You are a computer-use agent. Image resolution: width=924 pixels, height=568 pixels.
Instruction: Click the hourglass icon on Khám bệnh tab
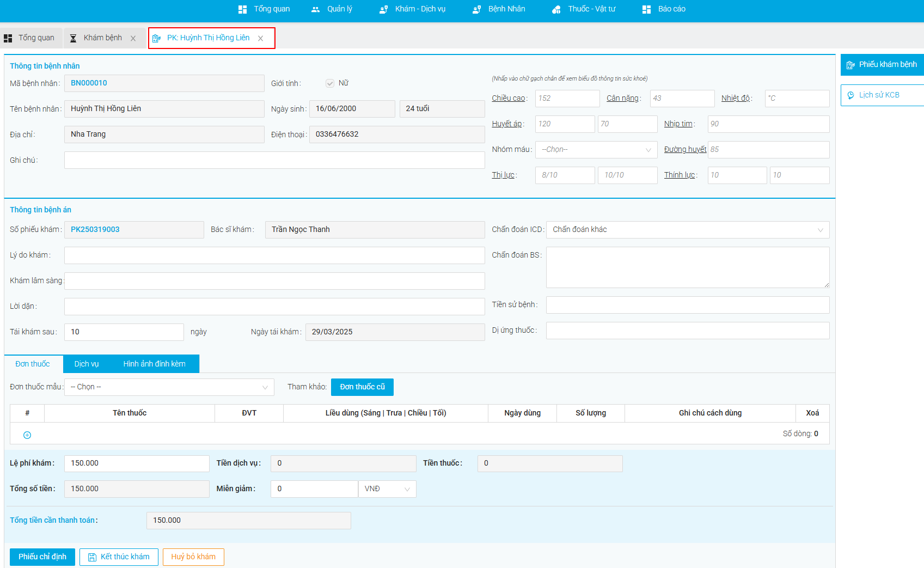[x=73, y=38]
